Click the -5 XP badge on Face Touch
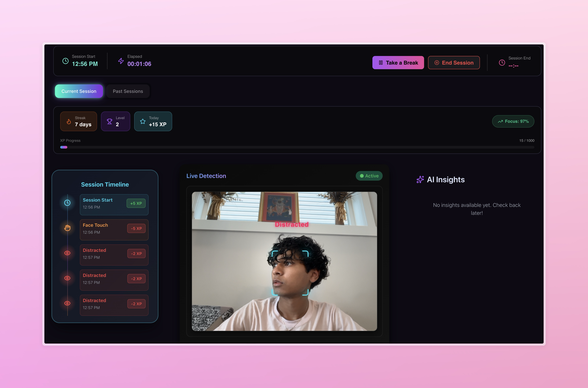Screen dimensions: 588x388 (x=136, y=228)
